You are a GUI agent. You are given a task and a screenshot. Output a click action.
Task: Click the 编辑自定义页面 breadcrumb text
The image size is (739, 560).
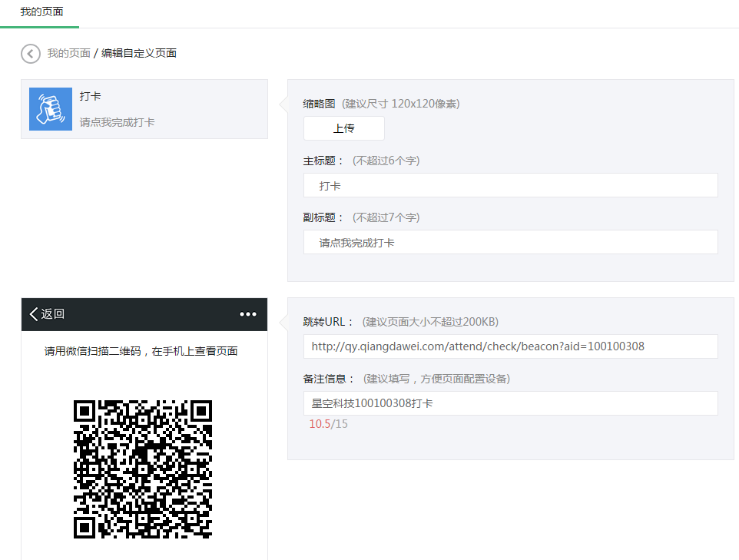click(x=139, y=53)
